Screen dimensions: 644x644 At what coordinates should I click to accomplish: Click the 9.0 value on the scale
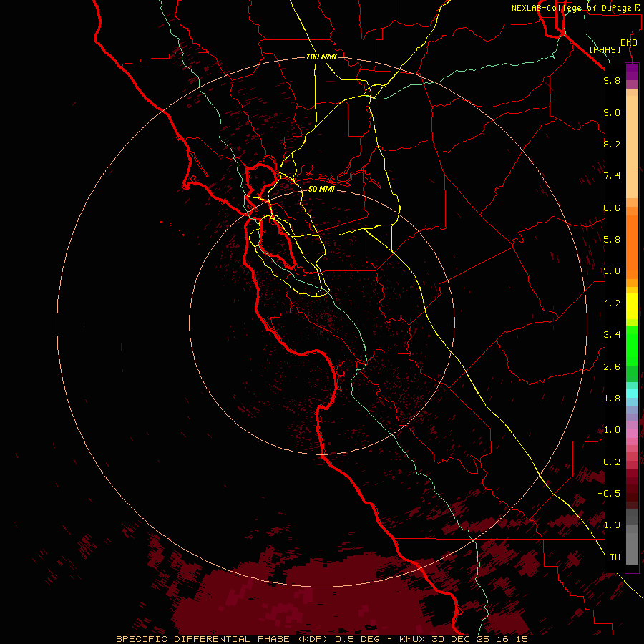click(612, 112)
